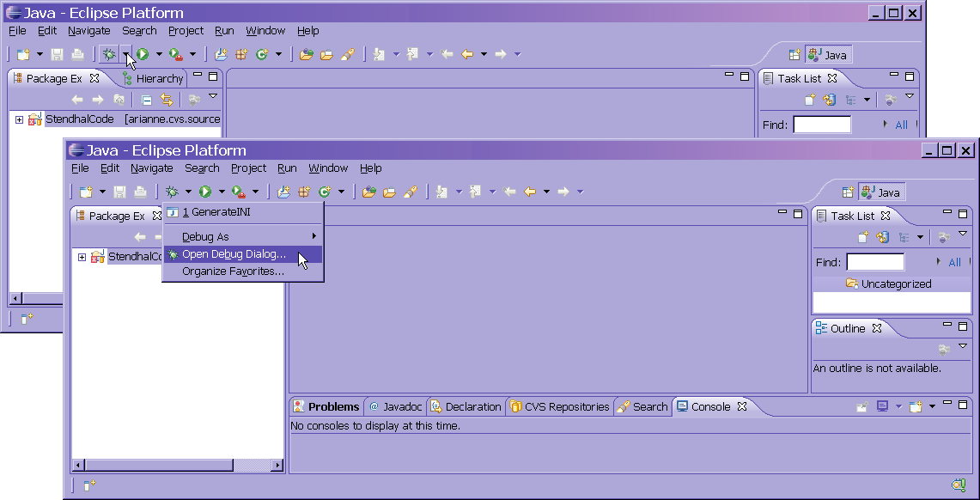Click the Uncategorized category in Task List
The height and width of the screenshot is (500, 980).
(x=896, y=284)
